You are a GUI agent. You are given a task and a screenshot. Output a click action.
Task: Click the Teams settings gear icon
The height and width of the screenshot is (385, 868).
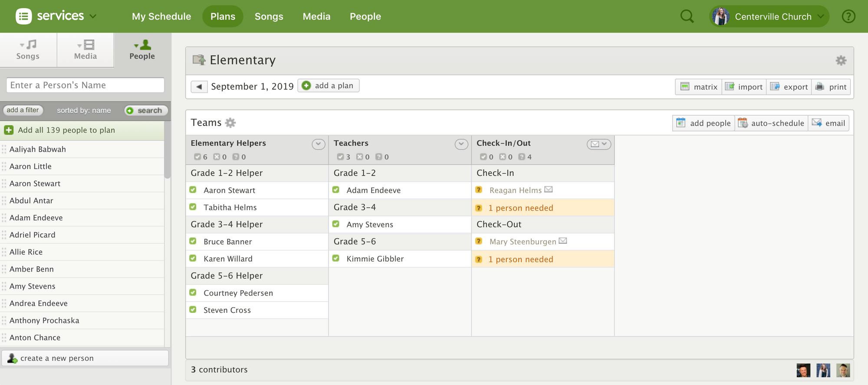coord(230,123)
